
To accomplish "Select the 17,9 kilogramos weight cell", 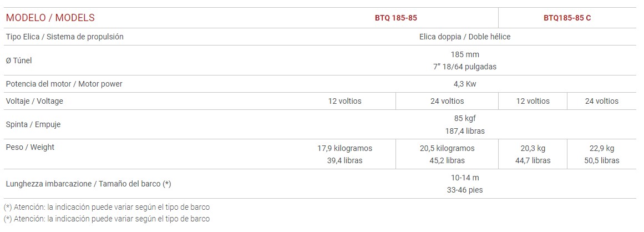I will pyautogui.click(x=344, y=148).
